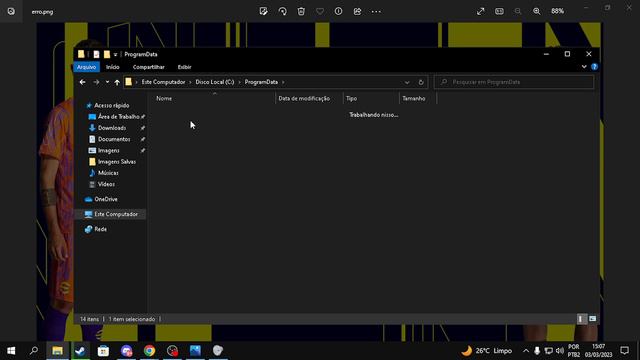This screenshot has width=640, height=360.
Task: Switch to large icons view in status bar
Action: 592,319
